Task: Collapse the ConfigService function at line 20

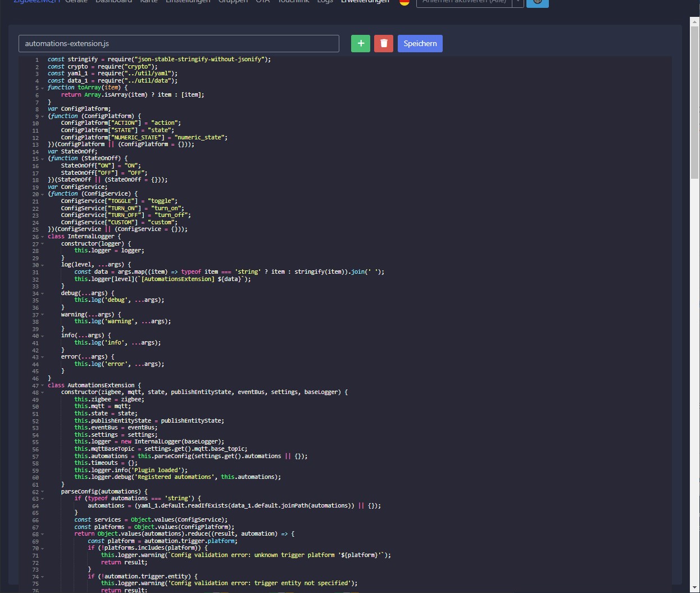Action: click(43, 194)
